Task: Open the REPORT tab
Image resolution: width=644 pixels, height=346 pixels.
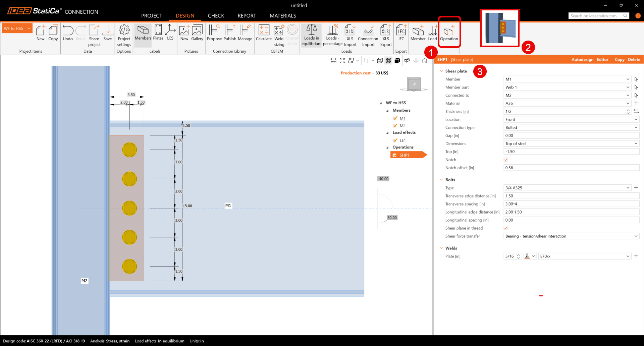Action: point(247,16)
